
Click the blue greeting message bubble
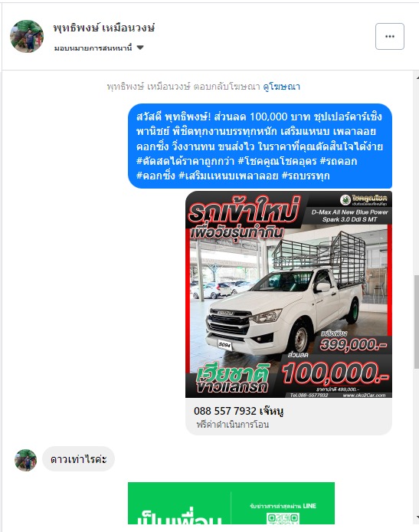[260, 146]
